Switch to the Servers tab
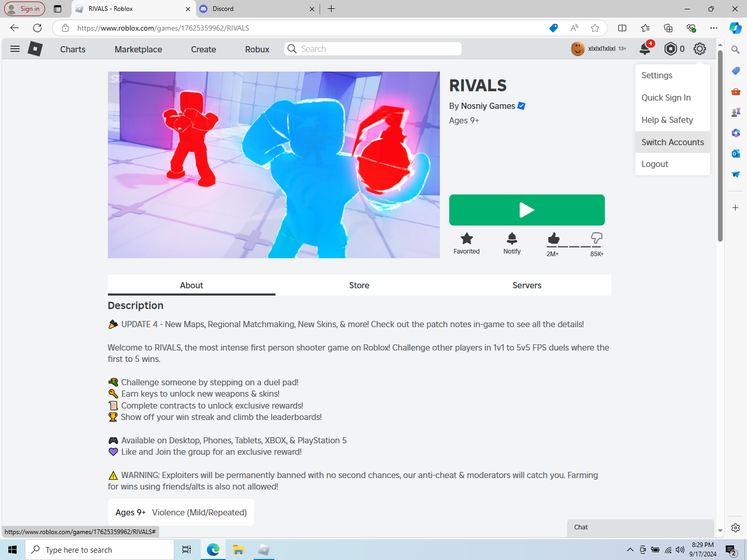The height and width of the screenshot is (560, 747). 527,285
